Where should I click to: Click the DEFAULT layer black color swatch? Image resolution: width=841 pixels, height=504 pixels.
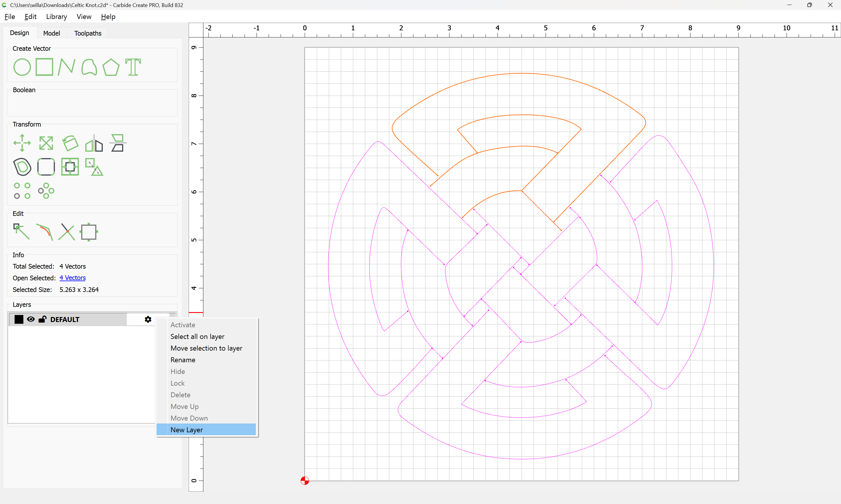[19, 319]
